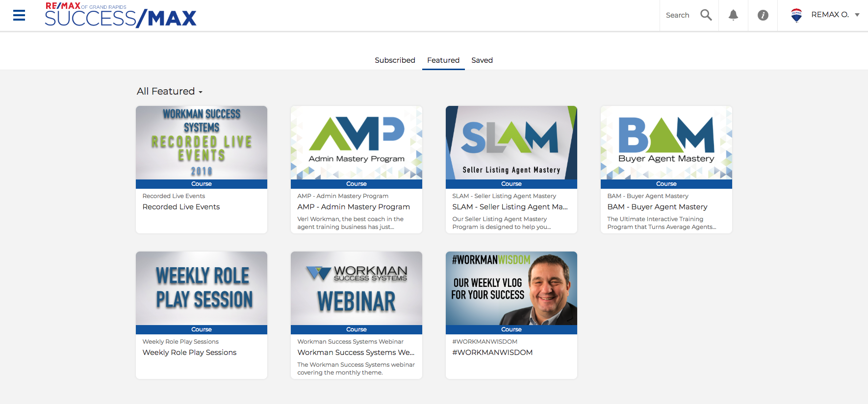Viewport: 868px width, 404px height.
Task: Open Recorded Live Events 2018 thumbnail
Action: point(202,143)
